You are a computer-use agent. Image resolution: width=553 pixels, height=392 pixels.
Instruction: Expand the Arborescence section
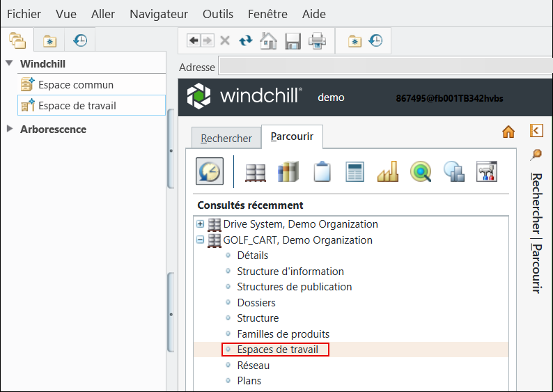[x=10, y=129]
